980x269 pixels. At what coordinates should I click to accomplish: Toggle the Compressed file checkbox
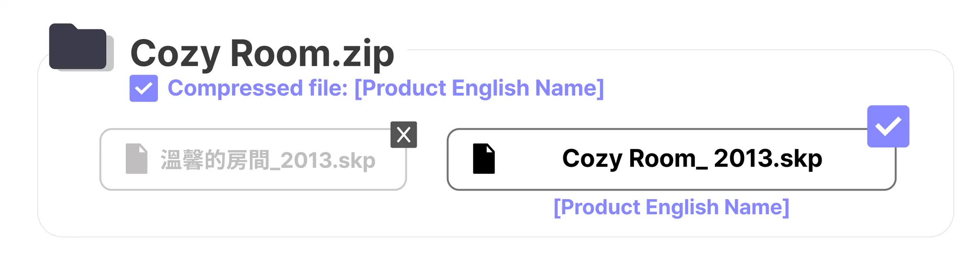click(144, 88)
